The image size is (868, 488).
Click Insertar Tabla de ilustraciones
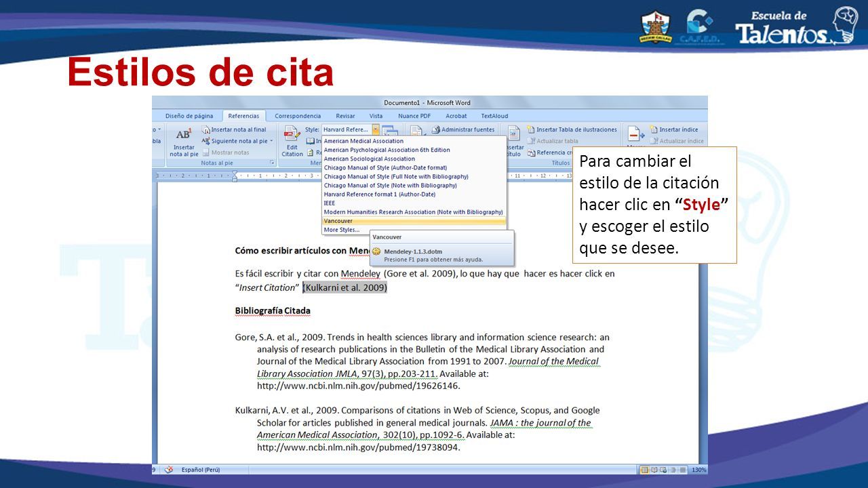[x=572, y=129]
